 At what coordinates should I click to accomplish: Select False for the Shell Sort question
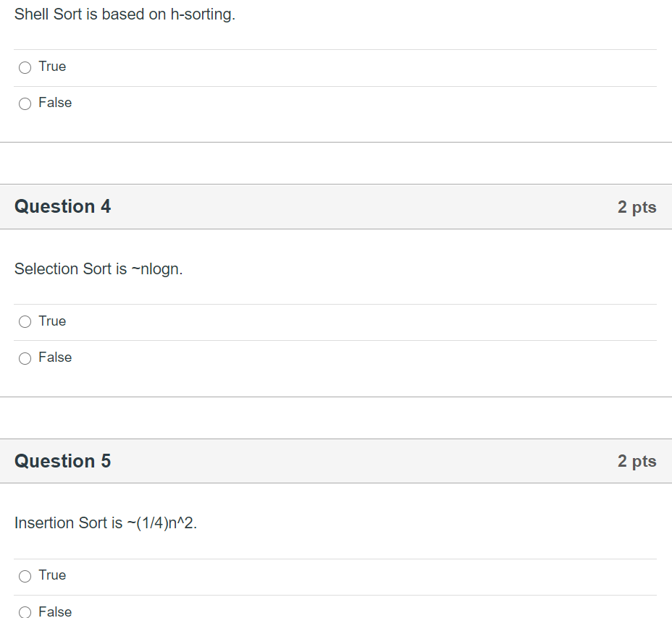(24, 103)
